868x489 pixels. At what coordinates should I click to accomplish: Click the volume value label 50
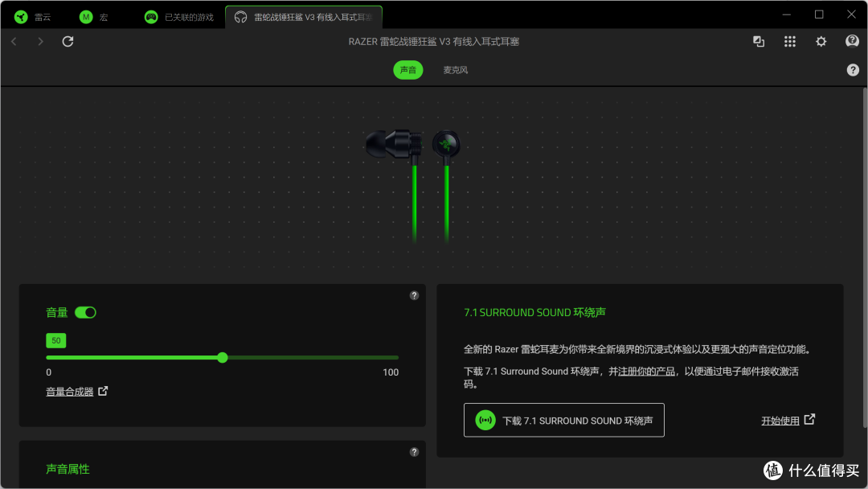(x=56, y=340)
